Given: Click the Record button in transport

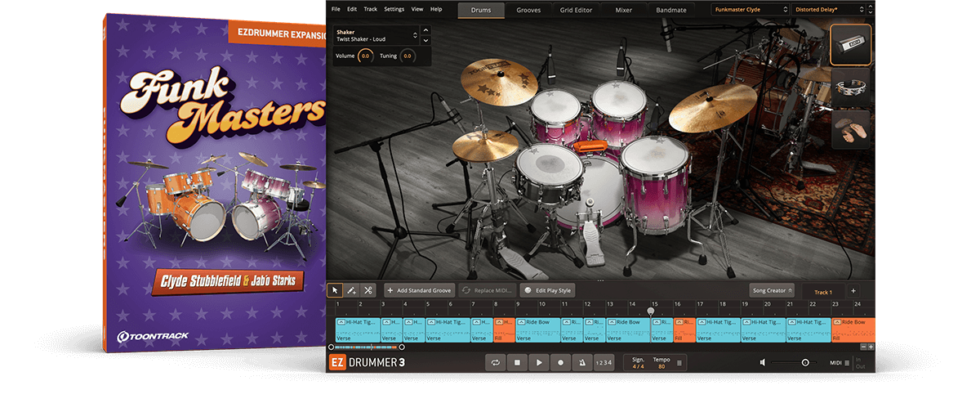Looking at the screenshot, I should (560, 362).
